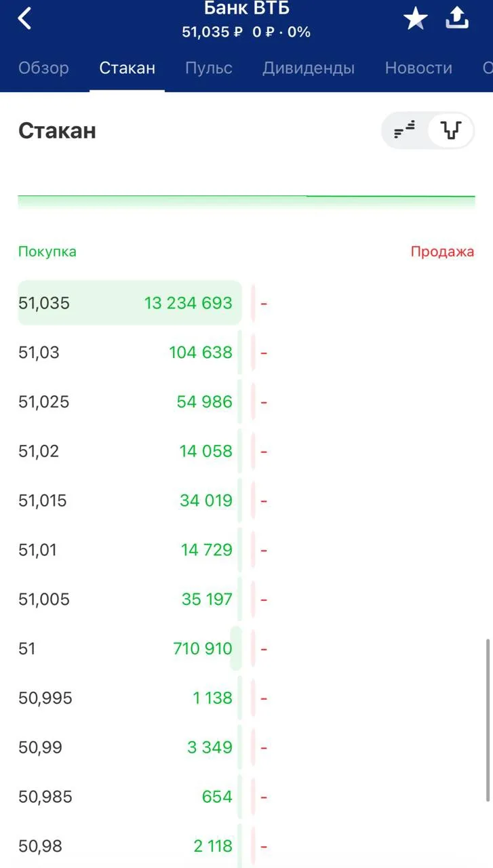
Task: Switch to list view of order book
Action: tap(405, 130)
